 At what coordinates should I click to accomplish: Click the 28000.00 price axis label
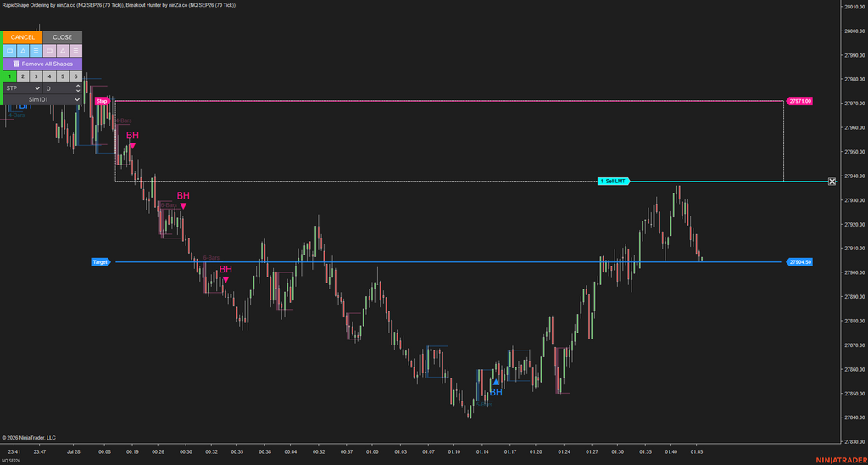click(854, 31)
